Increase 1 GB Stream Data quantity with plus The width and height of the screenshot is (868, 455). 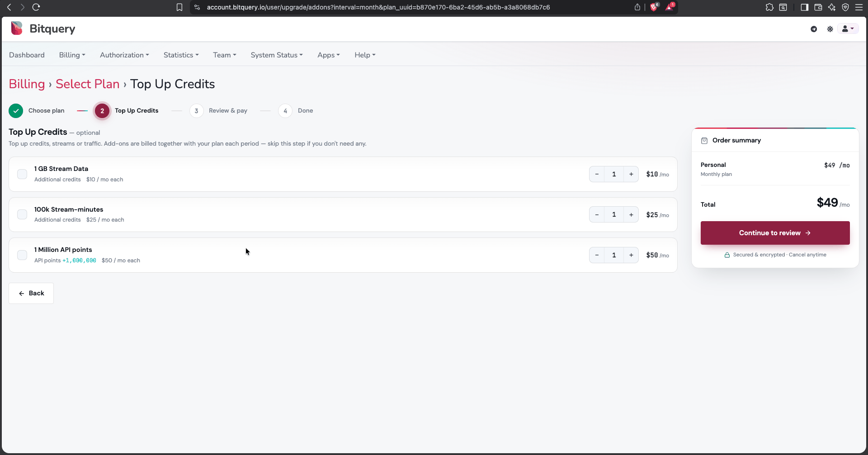click(x=631, y=174)
